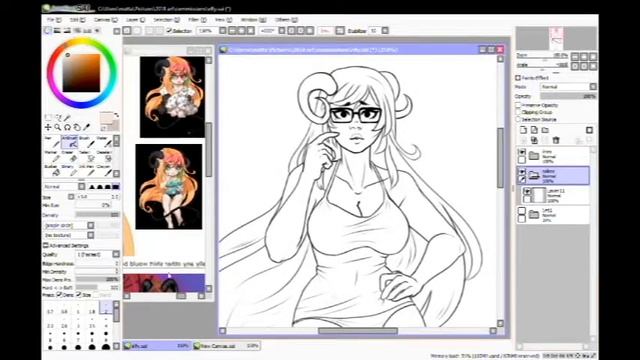Choose the rectangular selection tool
The height and width of the screenshot is (360, 640).
[48, 118]
